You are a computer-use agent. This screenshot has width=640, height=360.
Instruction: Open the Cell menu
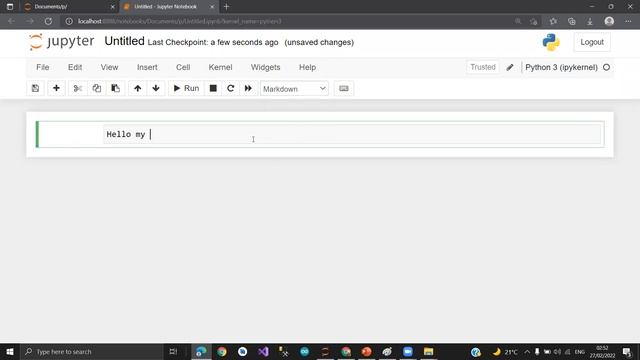click(x=183, y=67)
